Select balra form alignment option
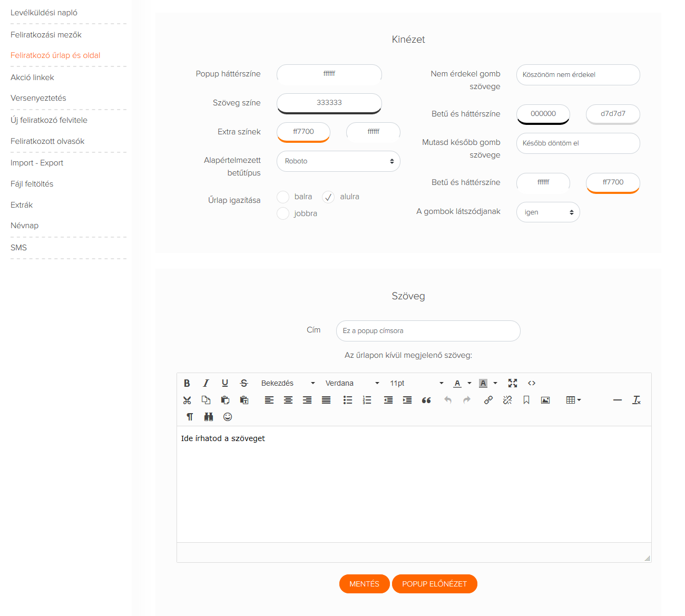The width and height of the screenshot is (685, 616). (x=283, y=197)
